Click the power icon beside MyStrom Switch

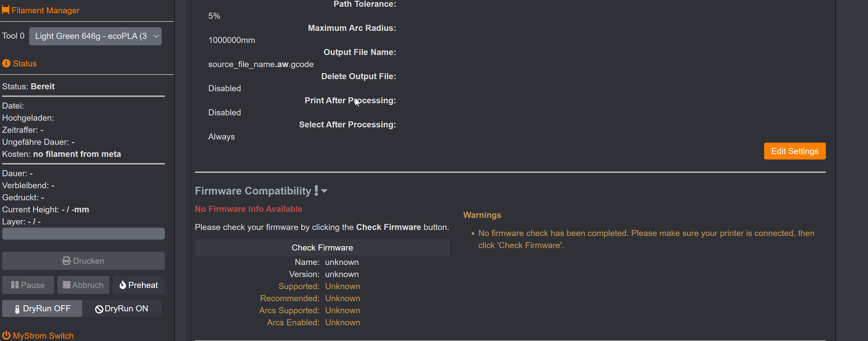pos(6,335)
